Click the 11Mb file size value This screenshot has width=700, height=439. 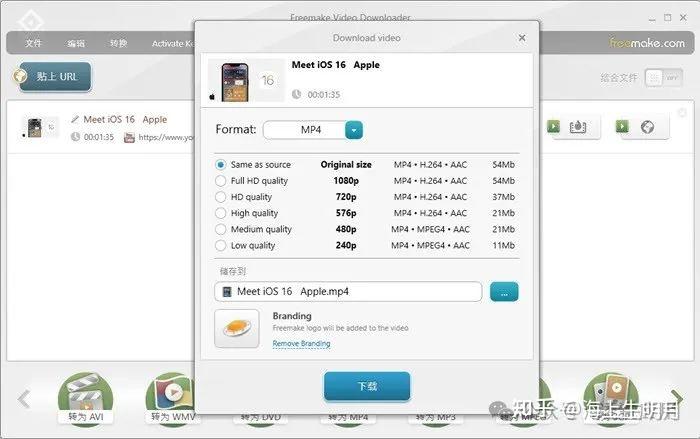[504, 245]
